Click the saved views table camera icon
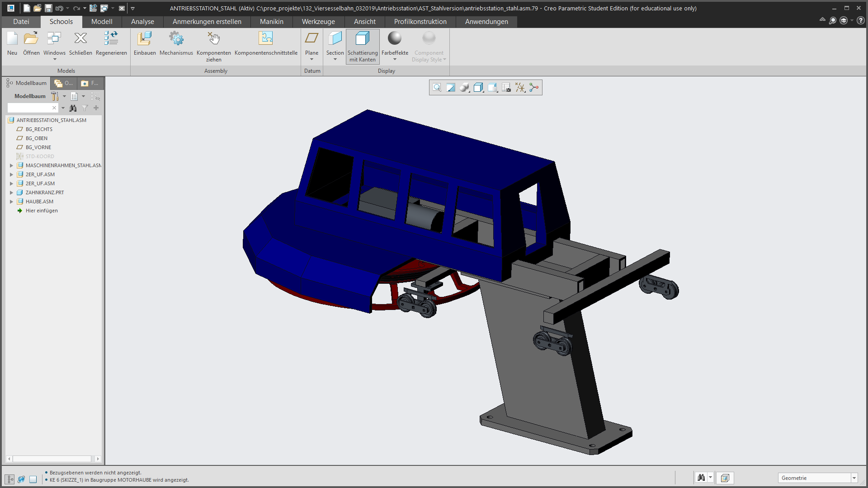This screenshot has width=868, height=488. pos(506,88)
